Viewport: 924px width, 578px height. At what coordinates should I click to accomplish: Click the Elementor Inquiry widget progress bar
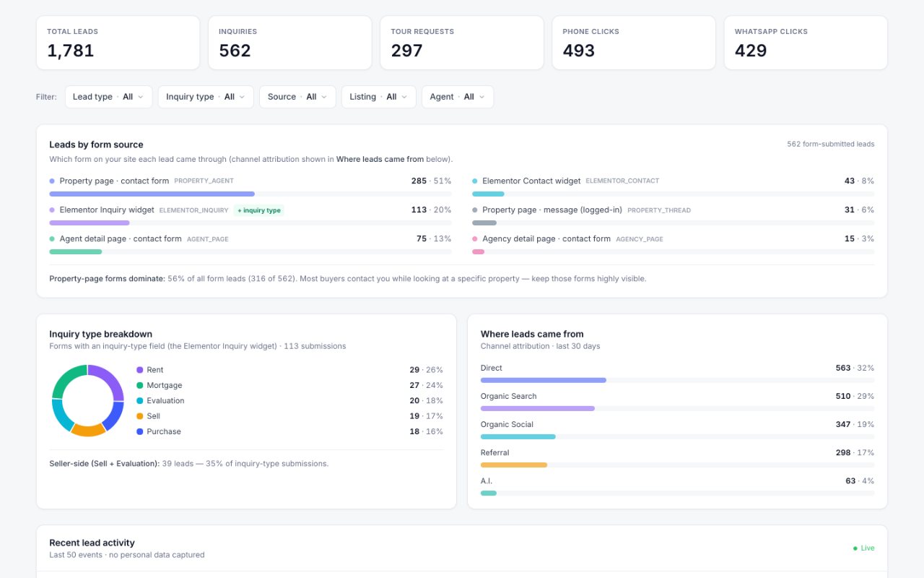pyautogui.click(x=250, y=223)
